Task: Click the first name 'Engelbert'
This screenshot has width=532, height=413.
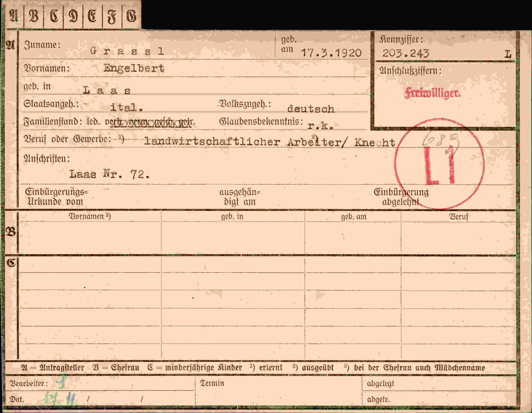Action: click(134, 68)
